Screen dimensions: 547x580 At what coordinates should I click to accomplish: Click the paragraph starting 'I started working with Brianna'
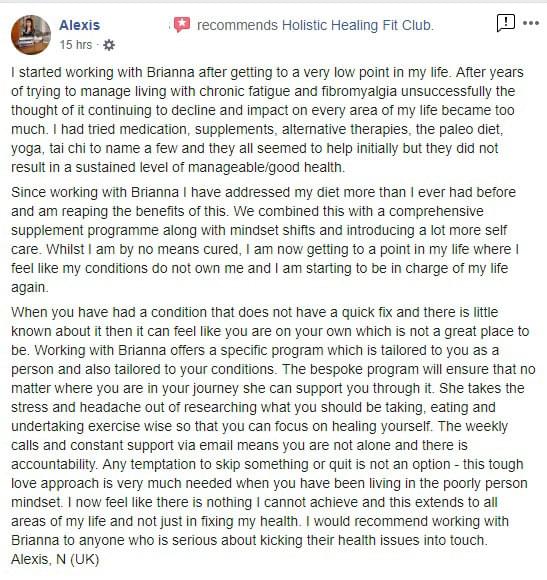(267, 119)
